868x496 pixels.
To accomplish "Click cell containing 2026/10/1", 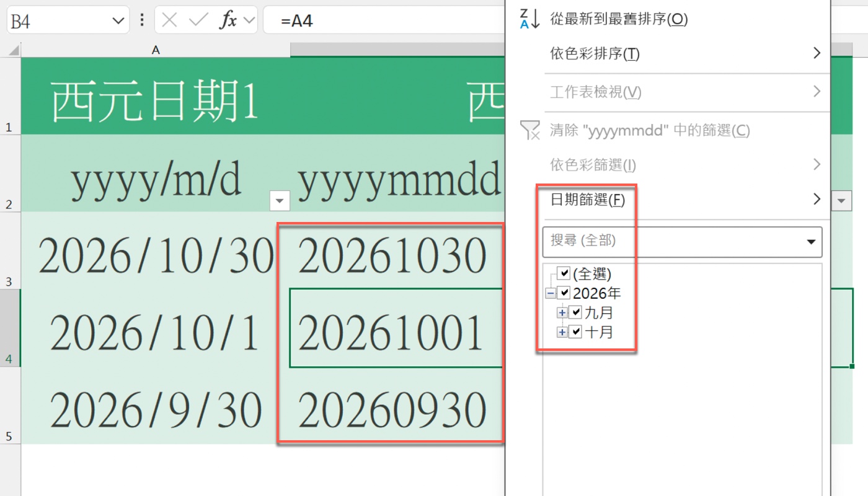I will tap(156, 328).
